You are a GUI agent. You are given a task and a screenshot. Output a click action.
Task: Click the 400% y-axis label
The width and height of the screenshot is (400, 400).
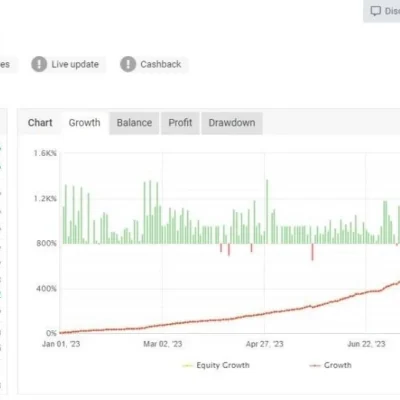(46, 289)
